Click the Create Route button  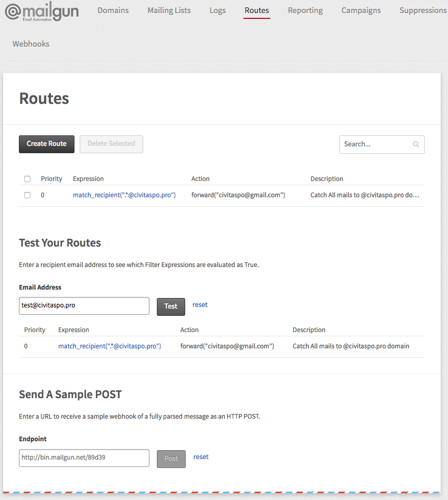[x=47, y=144]
